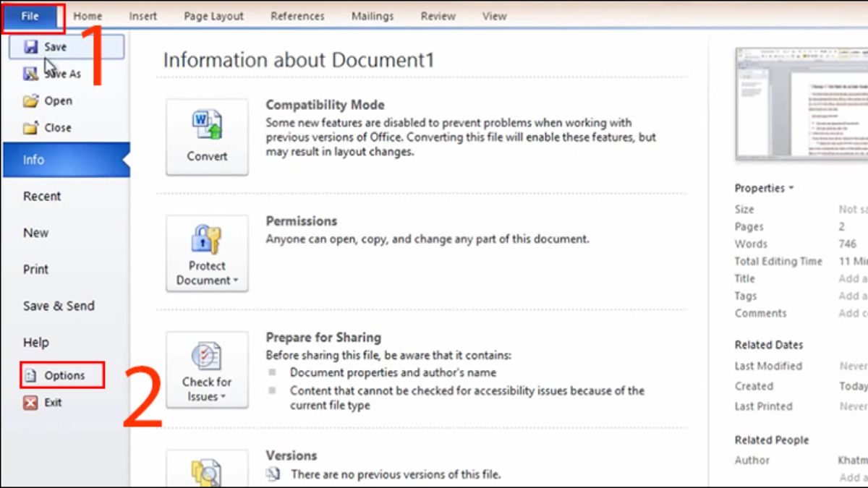Click the 'Compatibility Mode' heading
Screen dimensions: 868x488
pos(325,105)
